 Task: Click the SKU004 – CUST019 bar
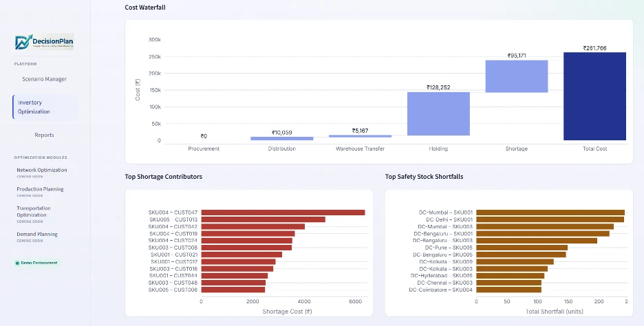point(248,234)
